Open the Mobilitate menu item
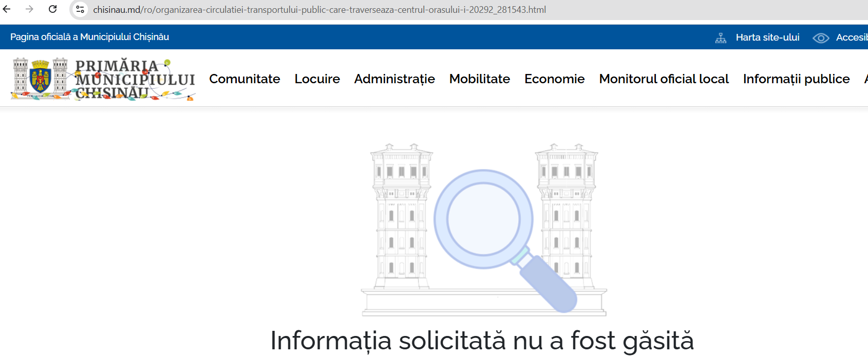 (x=479, y=79)
